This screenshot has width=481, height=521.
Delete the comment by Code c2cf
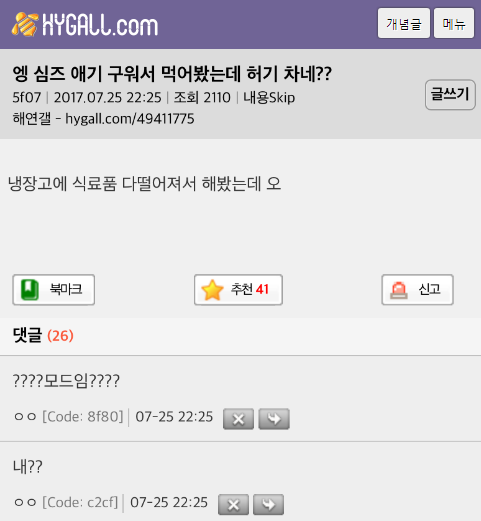point(233,505)
